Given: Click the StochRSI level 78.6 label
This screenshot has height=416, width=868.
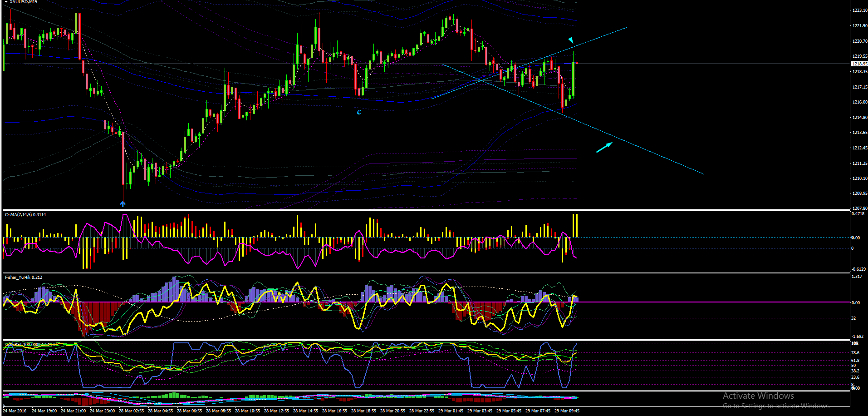Looking at the screenshot, I should click(855, 353).
